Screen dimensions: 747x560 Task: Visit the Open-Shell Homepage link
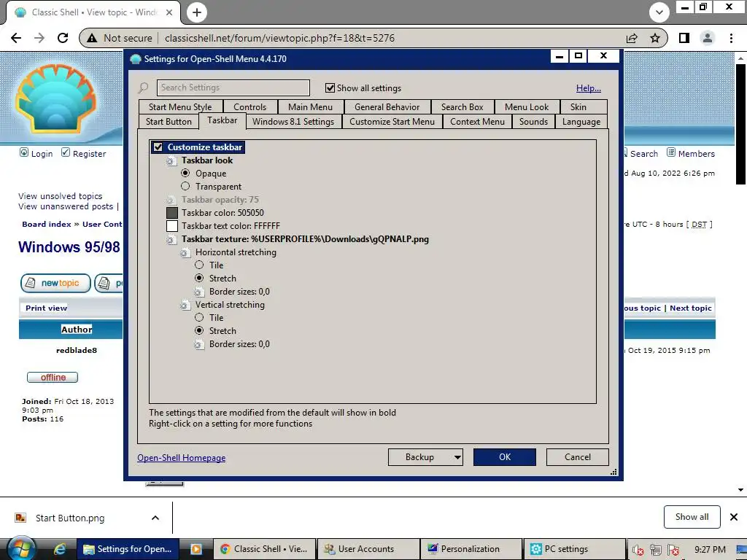click(x=182, y=458)
